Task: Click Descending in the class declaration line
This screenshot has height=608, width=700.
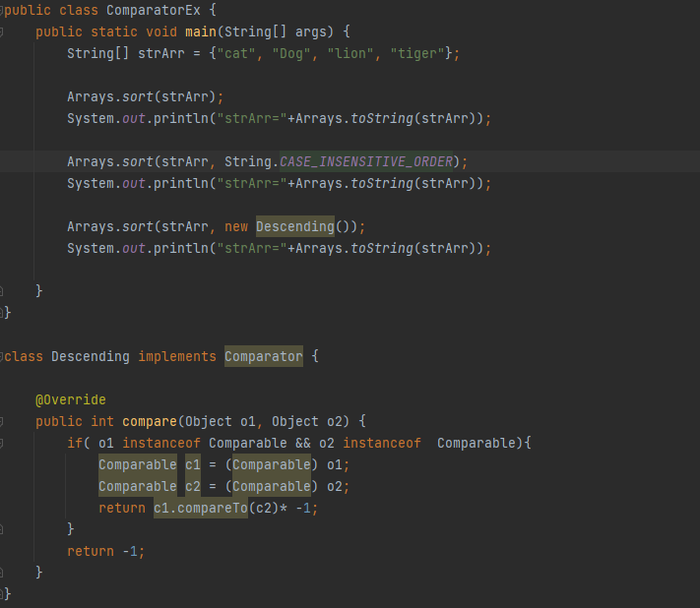Action: pyautogui.click(x=91, y=356)
